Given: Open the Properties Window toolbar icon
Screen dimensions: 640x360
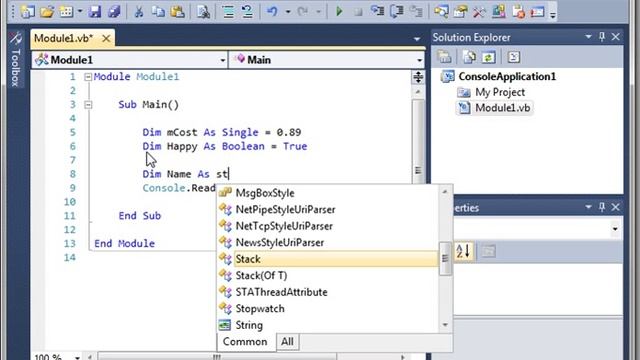Looking at the screenshot, I should [x=460, y=11].
